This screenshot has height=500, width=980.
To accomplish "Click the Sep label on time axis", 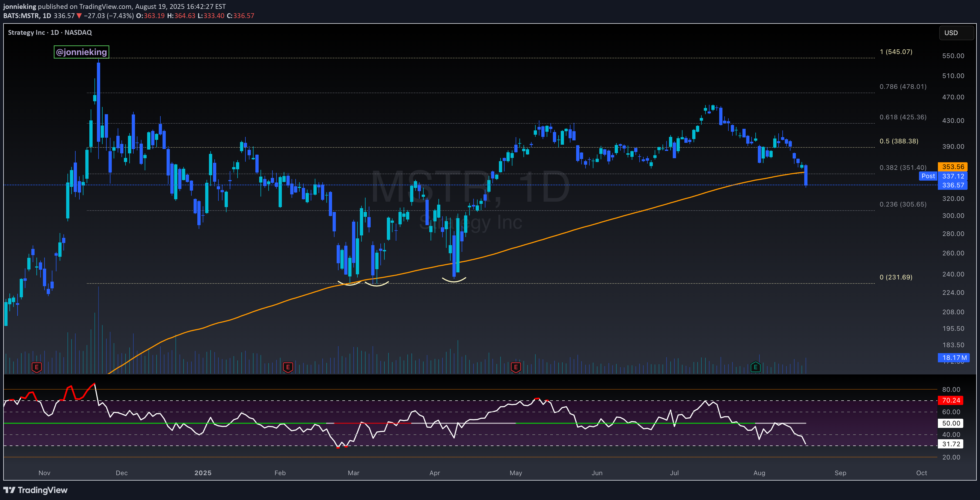I will pyautogui.click(x=840, y=473).
